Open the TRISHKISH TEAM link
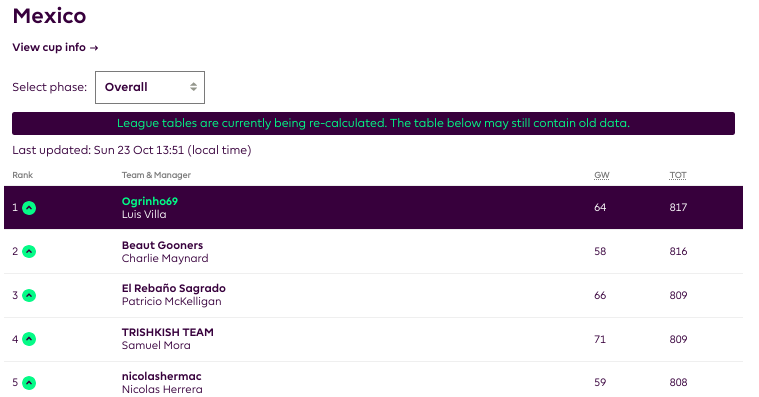The image size is (759, 397). tap(167, 332)
